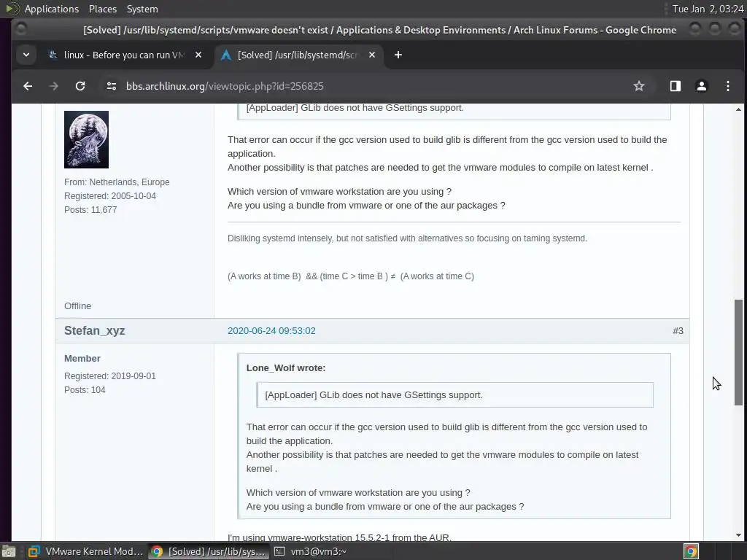The height and width of the screenshot is (560, 747).
Task: Click the Applications menu logo icon
Action: click(x=12, y=9)
